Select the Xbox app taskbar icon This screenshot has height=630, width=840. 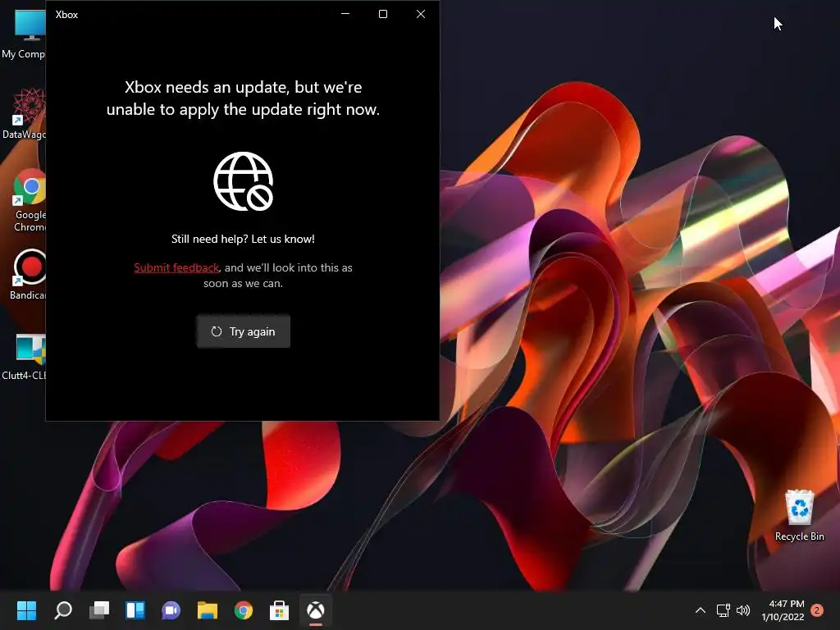coord(316,610)
